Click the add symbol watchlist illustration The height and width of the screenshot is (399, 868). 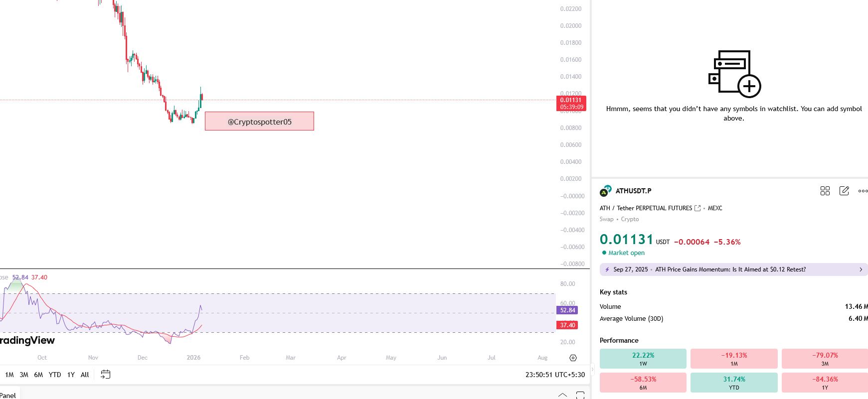734,74
